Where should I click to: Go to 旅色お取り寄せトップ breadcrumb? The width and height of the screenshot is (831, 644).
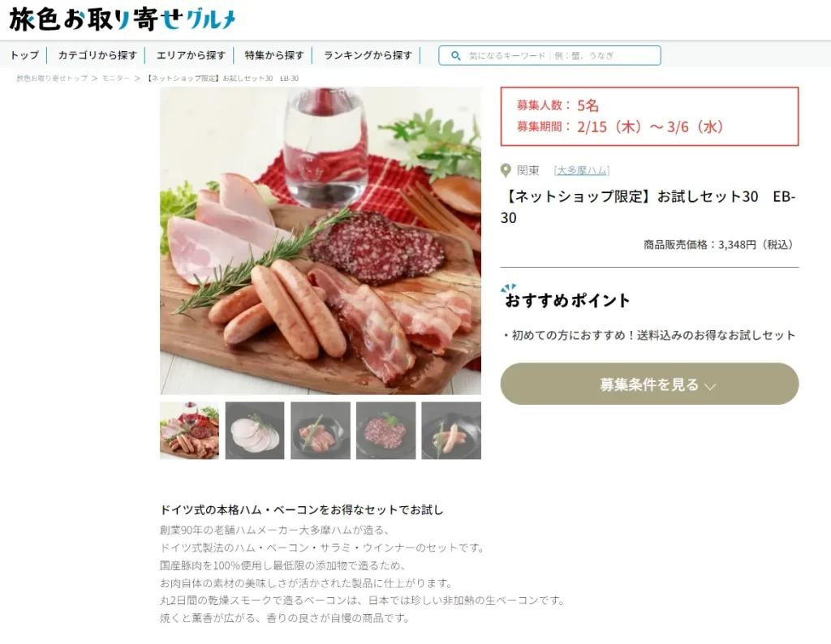[x=52, y=79]
